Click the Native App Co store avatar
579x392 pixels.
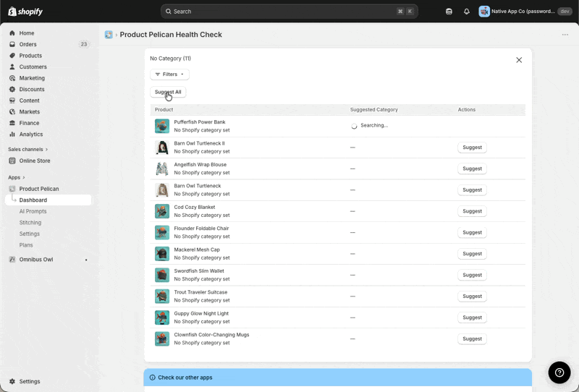tap(484, 12)
